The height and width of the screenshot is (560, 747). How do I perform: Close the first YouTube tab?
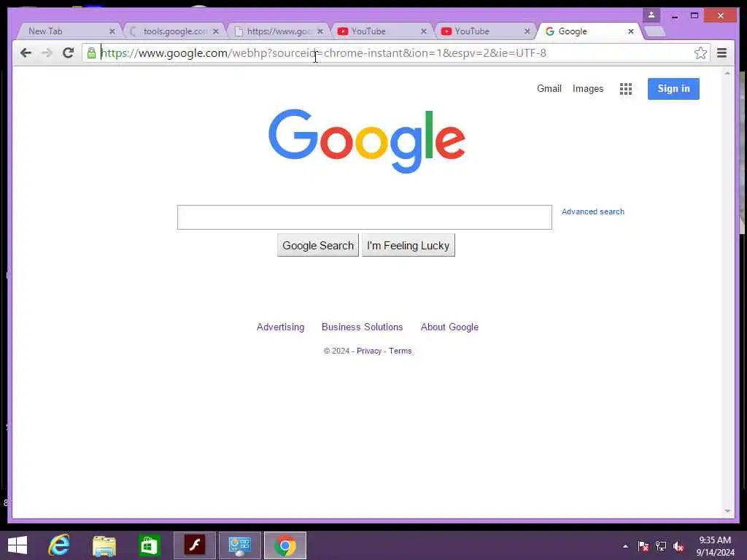pyautogui.click(x=424, y=31)
